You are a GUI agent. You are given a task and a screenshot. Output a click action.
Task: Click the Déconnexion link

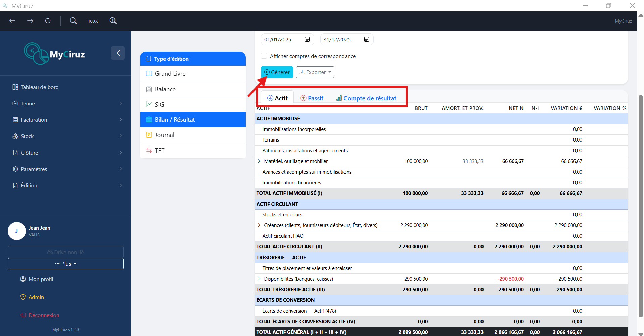point(40,315)
